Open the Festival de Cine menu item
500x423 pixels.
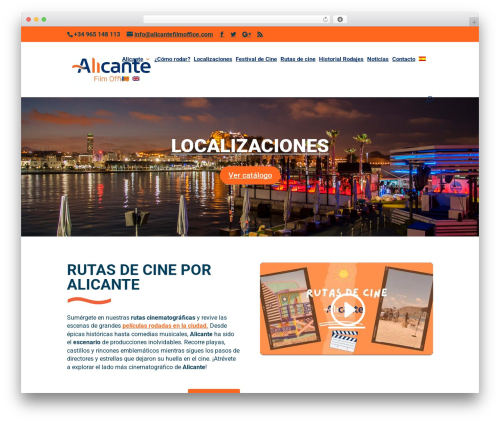pyautogui.click(x=256, y=59)
